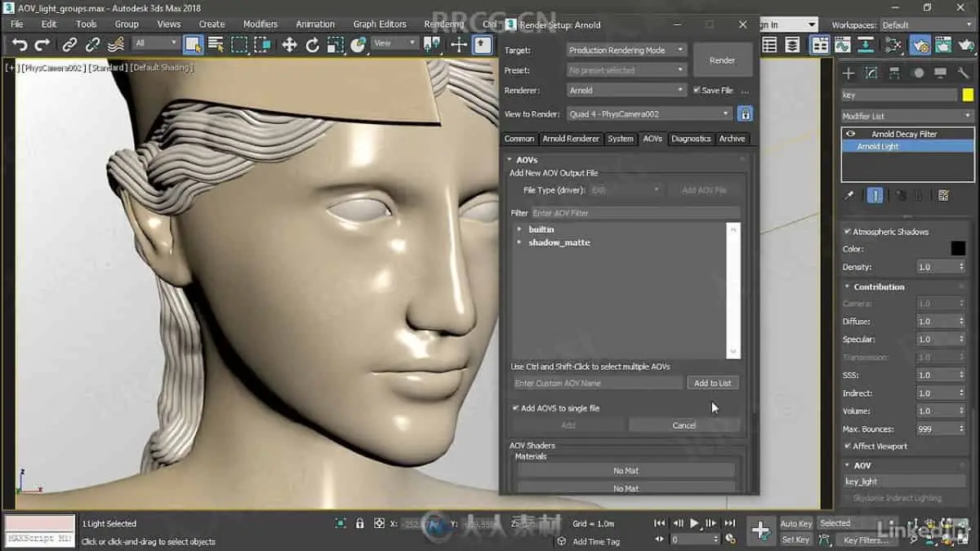
Task: Open the Graph Editors menu
Action: pyautogui.click(x=380, y=24)
